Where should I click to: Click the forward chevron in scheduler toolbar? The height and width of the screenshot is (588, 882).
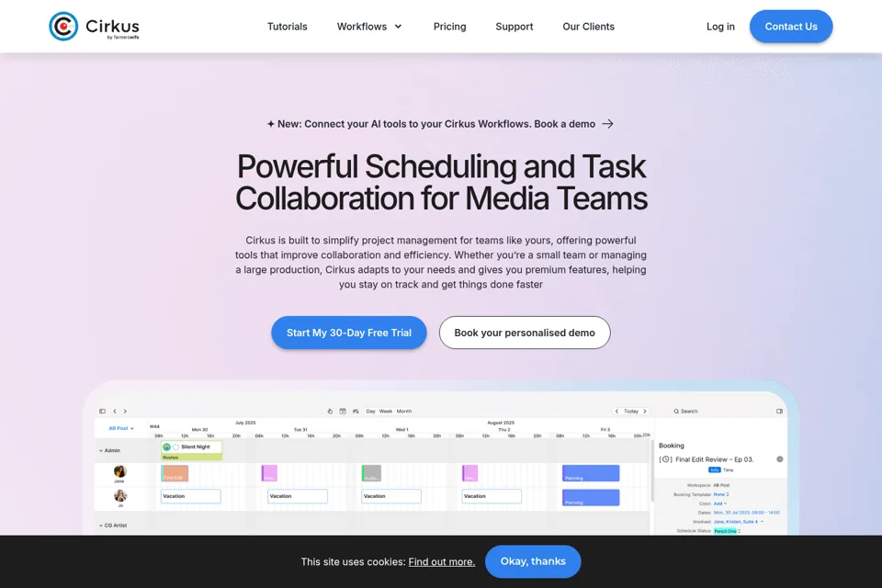point(125,412)
